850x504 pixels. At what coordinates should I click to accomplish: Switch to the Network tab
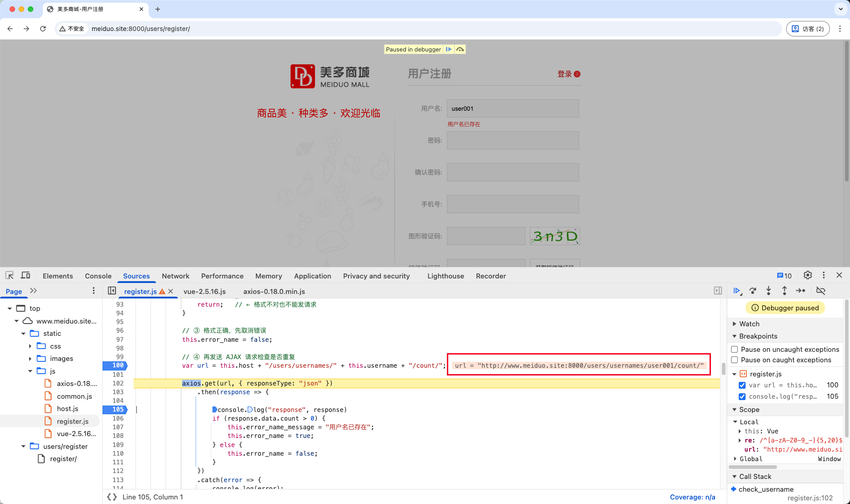click(176, 276)
